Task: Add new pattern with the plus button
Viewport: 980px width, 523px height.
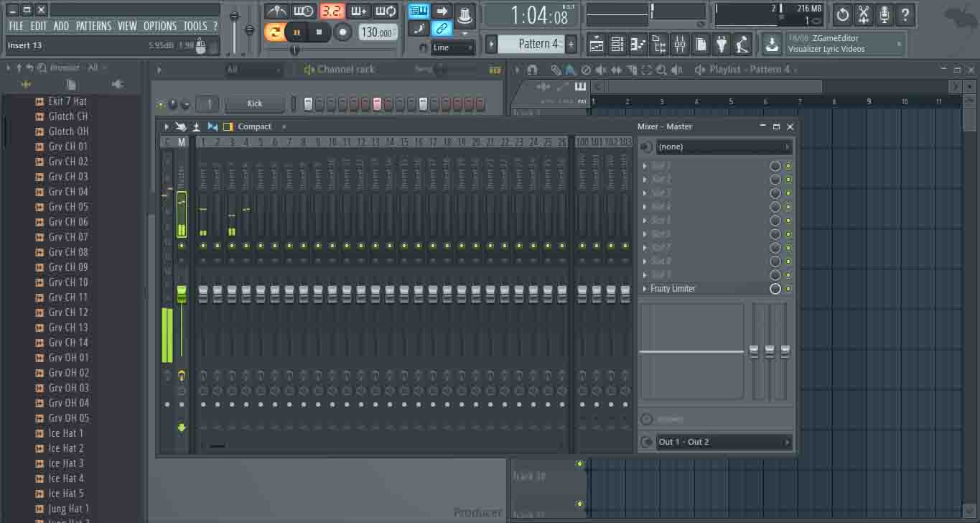Action: coord(571,44)
